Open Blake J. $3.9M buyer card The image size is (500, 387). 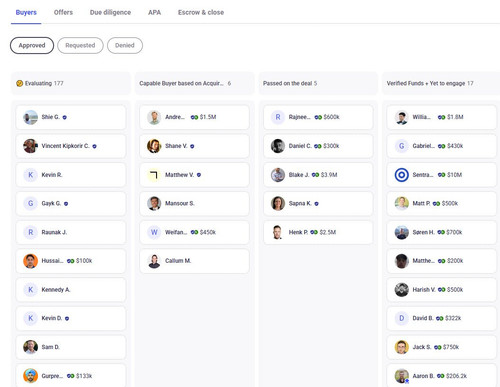tap(318, 175)
